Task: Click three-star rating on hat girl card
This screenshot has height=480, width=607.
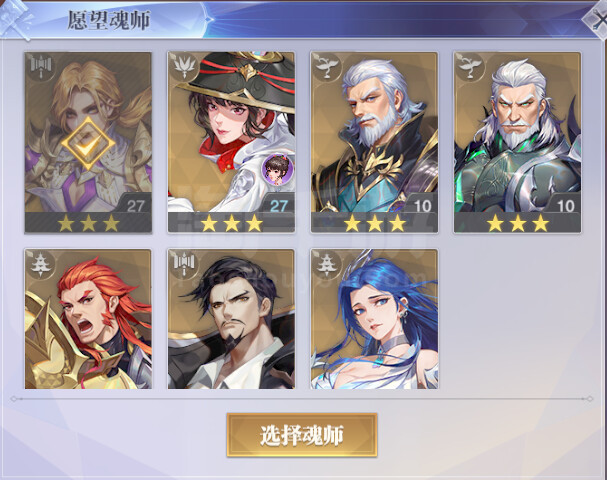Action: pos(231,223)
